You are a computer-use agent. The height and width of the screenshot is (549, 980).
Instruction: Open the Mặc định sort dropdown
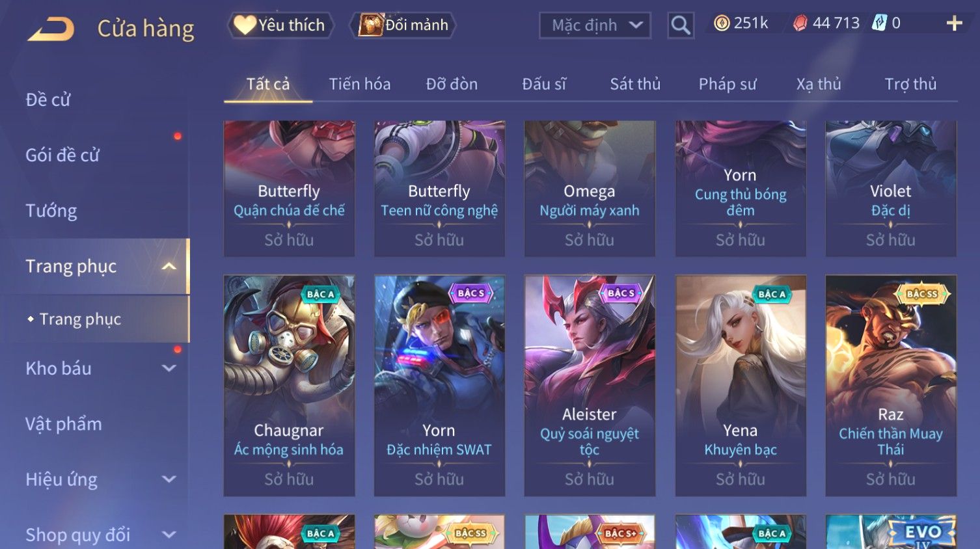point(595,25)
